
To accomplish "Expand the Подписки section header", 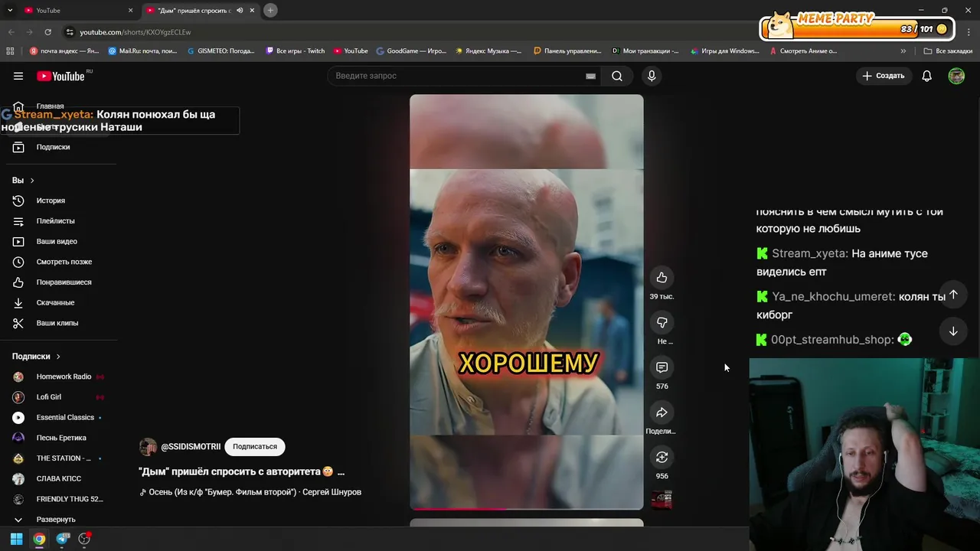I will tap(36, 357).
